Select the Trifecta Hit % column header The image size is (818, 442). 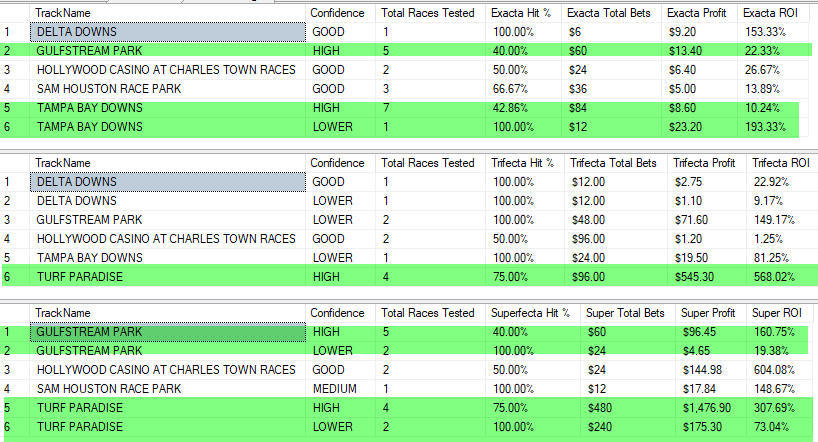pos(525,163)
